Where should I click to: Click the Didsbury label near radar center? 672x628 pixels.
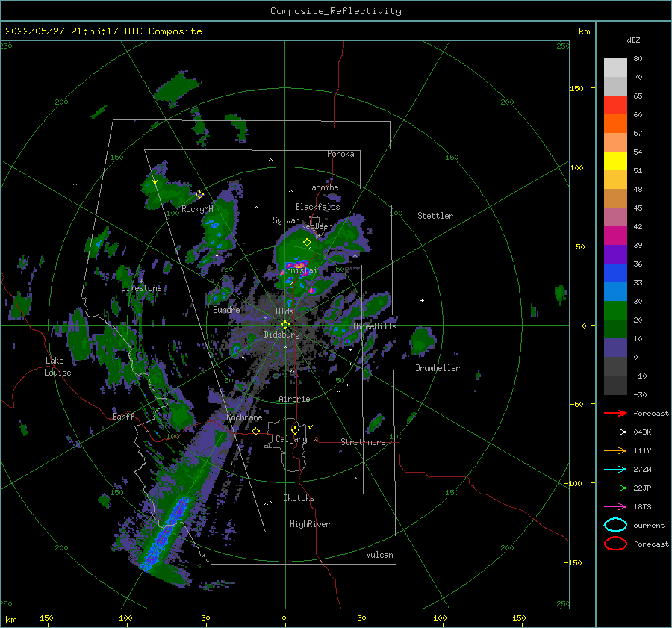click(x=281, y=335)
